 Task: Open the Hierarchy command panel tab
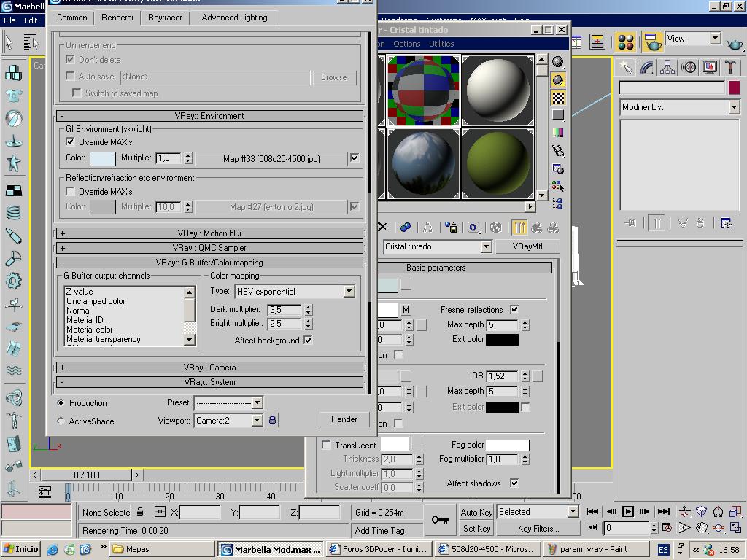click(x=667, y=67)
